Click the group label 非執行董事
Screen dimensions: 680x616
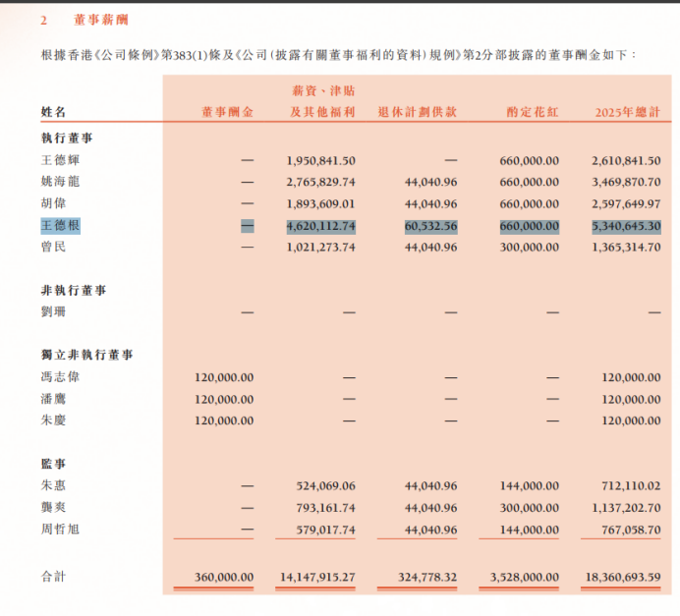(x=74, y=290)
